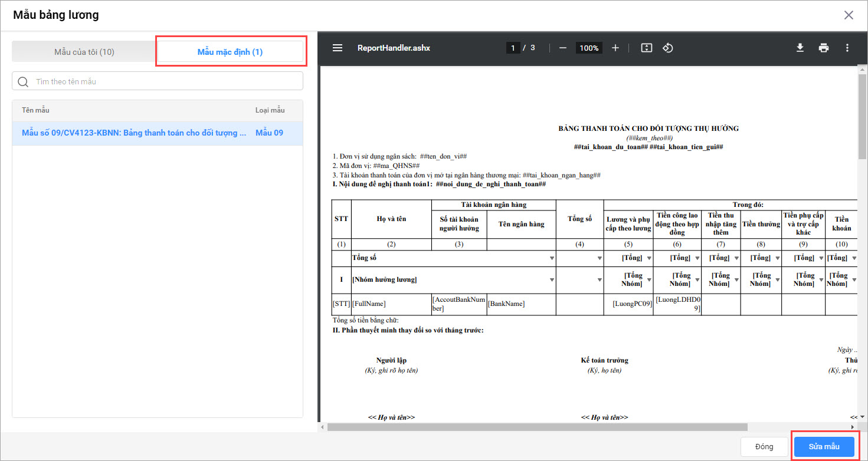Select the Mẫu mặc định (1) tab
The image size is (868, 461).
pos(230,52)
